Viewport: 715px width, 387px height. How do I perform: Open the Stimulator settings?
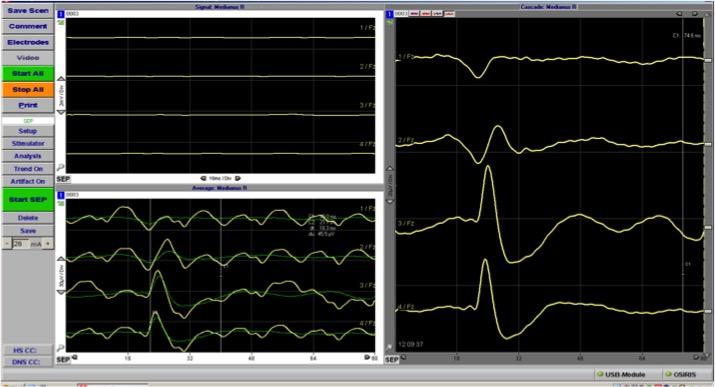coord(28,144)
